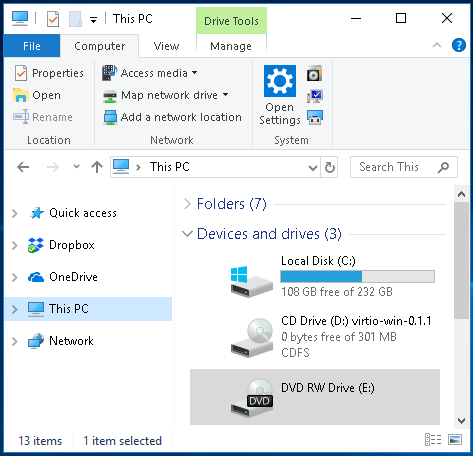Click the Local Disk (C:) usage bar

click(x=357, y=277)
